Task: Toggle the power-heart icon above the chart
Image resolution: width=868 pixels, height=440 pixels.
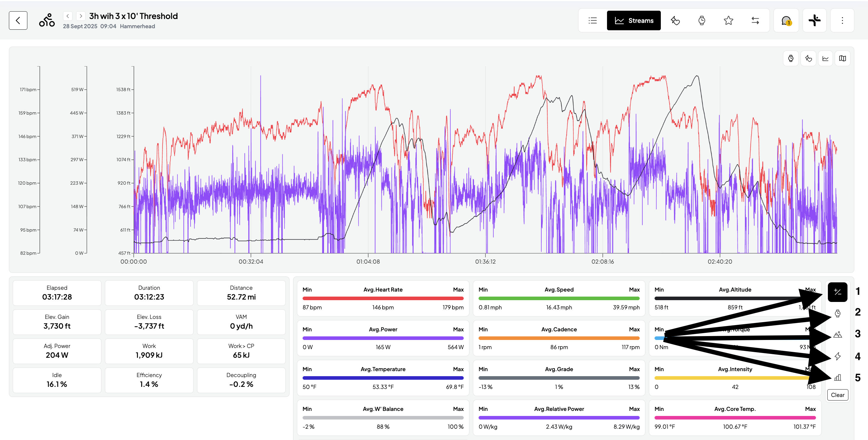Action: coord(808,58)
